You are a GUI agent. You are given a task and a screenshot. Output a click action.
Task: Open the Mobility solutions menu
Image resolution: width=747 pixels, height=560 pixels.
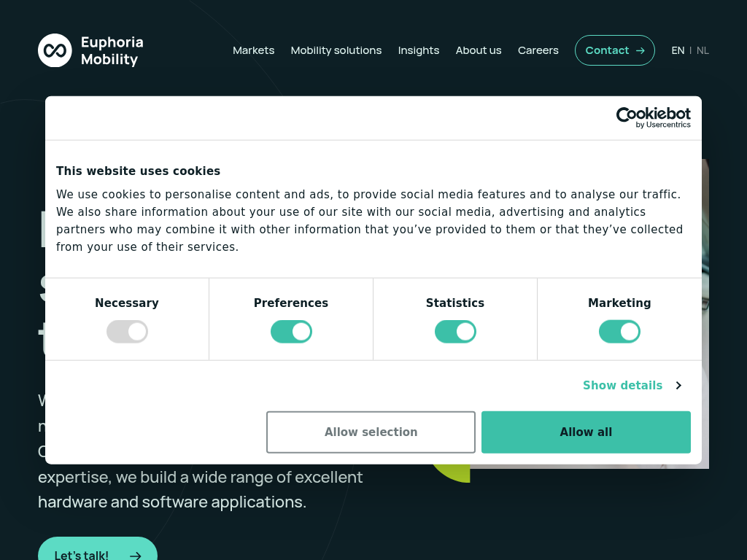coord(336,50)
